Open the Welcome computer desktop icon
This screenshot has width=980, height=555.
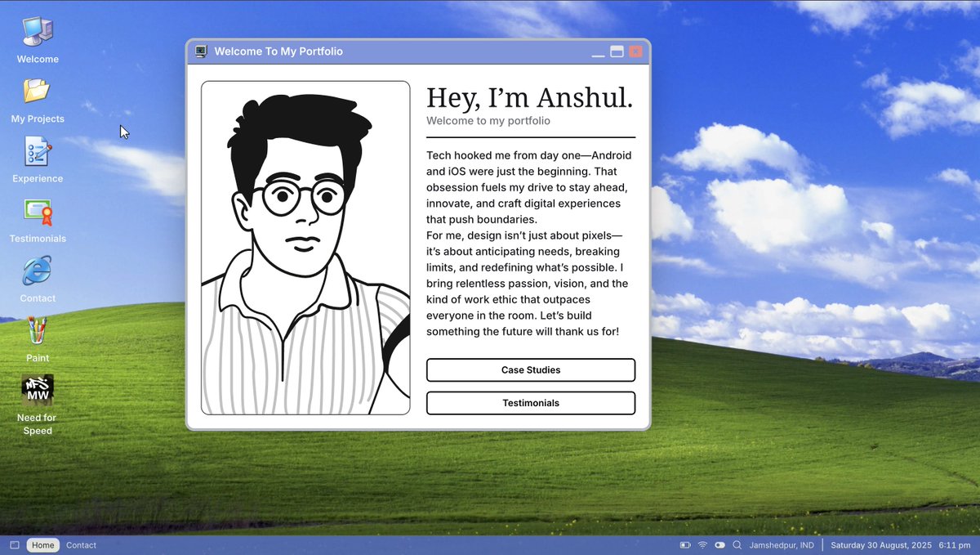pos(38,33)
